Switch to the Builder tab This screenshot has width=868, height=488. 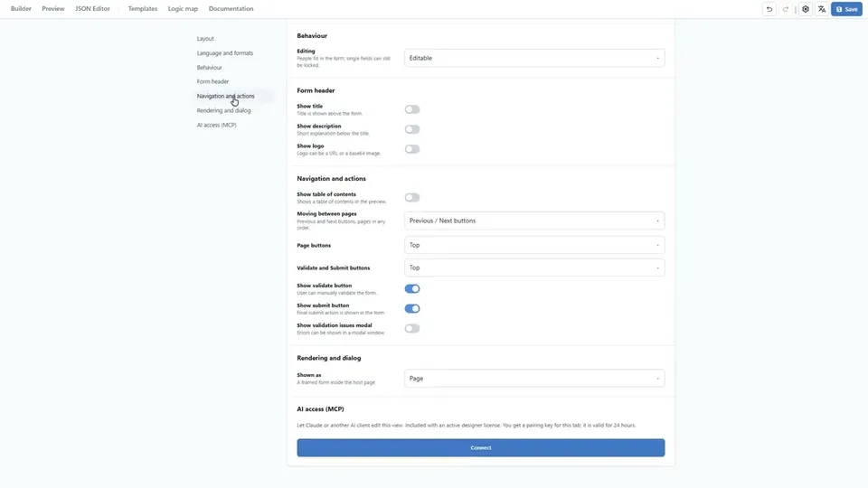[21, 9]
